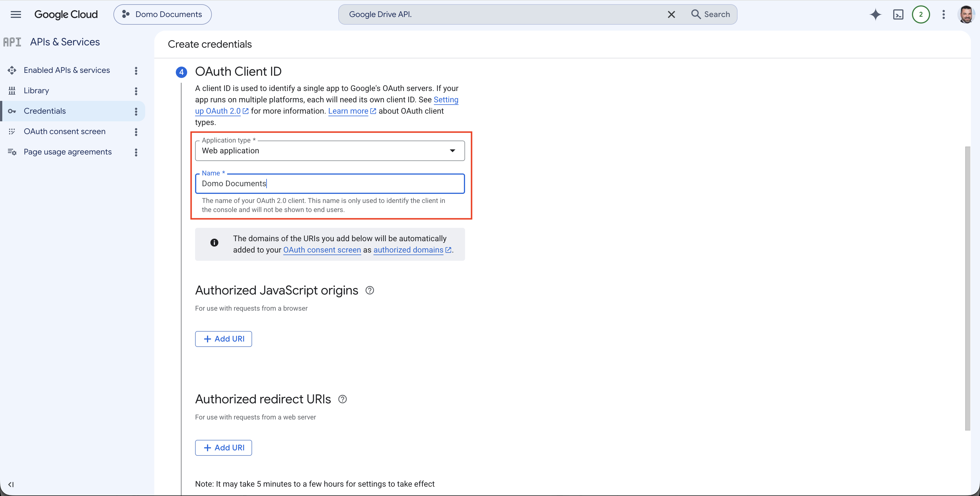Clear the search box with the X icon
The image size is (980, 496).
click(671, 14)
